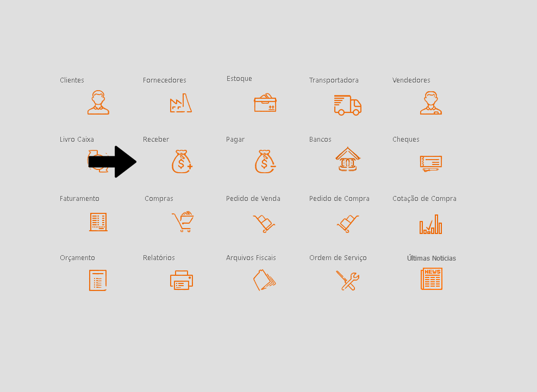This screenshot has width=537, height=392.
Task: Select the Bancos bank building icon
Action: point(348,159)
